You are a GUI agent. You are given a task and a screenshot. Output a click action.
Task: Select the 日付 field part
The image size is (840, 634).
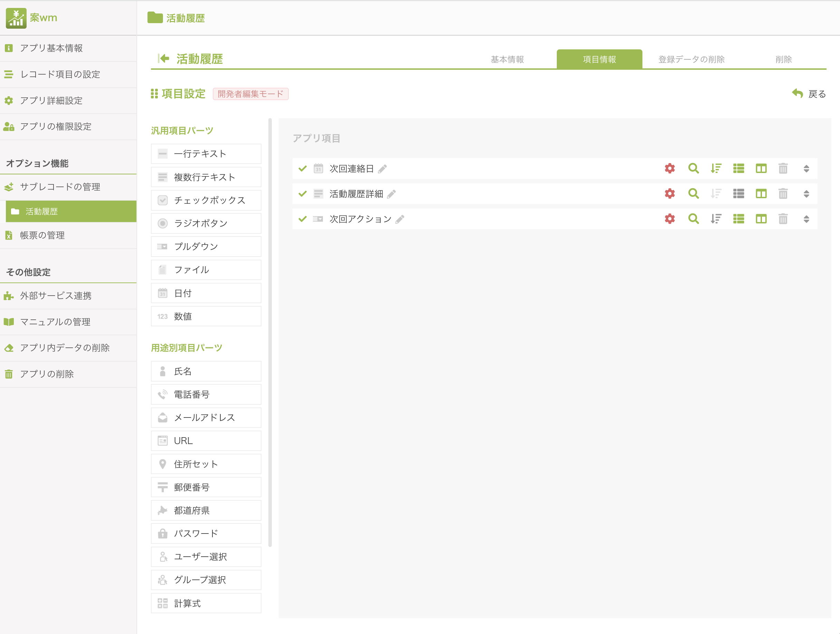[206, 293]
